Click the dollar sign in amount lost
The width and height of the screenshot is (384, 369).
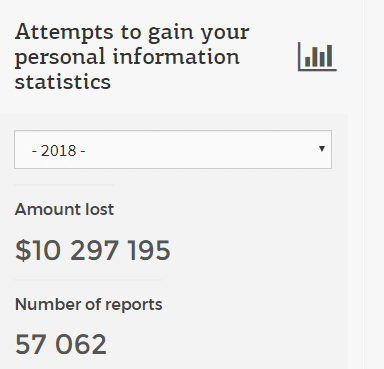(23, 250)
